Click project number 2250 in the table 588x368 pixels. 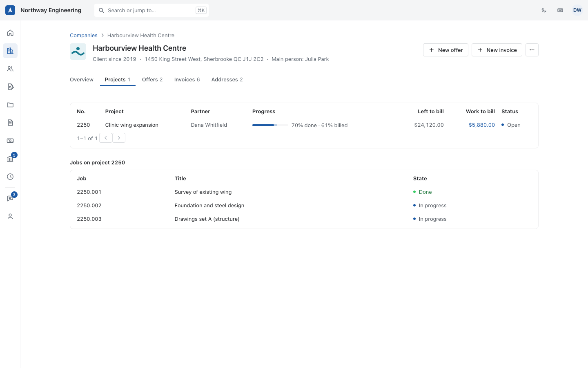(83, 125)
